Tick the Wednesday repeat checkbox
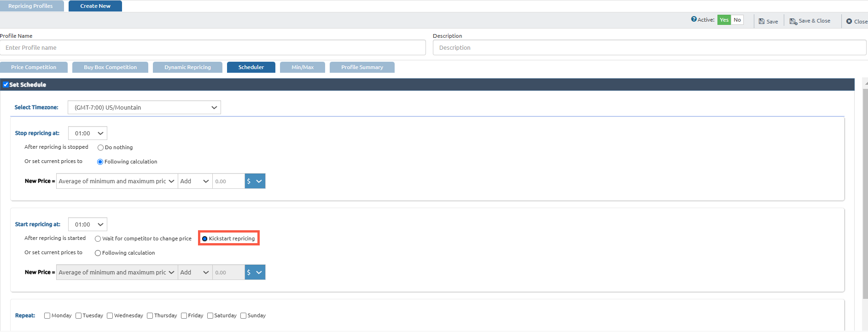Viewport: 868px width, 332px height. pyautogui.click(x=110, y=316)
